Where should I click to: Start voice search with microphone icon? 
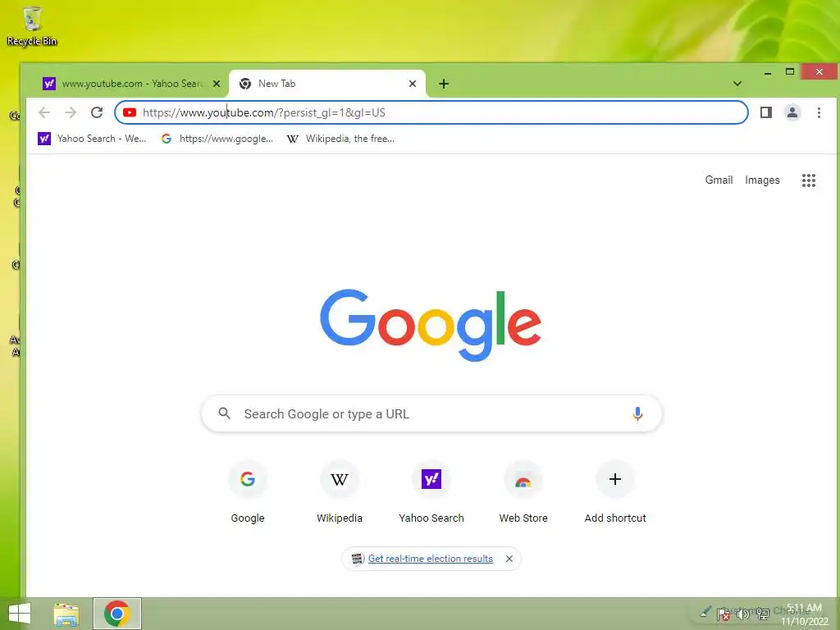[x=637, y=413]
